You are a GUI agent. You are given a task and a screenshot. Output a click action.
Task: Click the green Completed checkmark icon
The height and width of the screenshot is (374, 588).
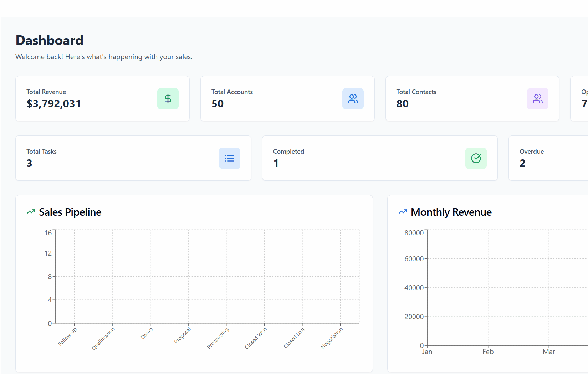point(476,158)
